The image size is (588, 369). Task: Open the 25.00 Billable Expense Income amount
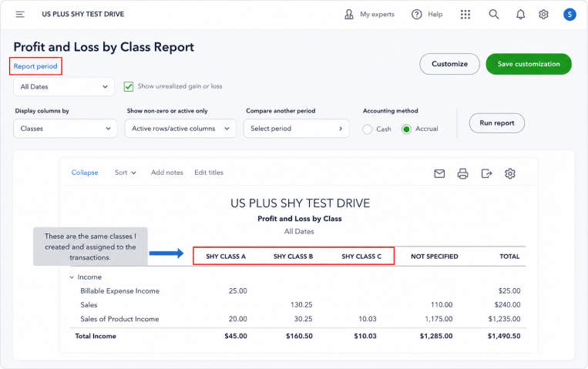pos(238,291)
